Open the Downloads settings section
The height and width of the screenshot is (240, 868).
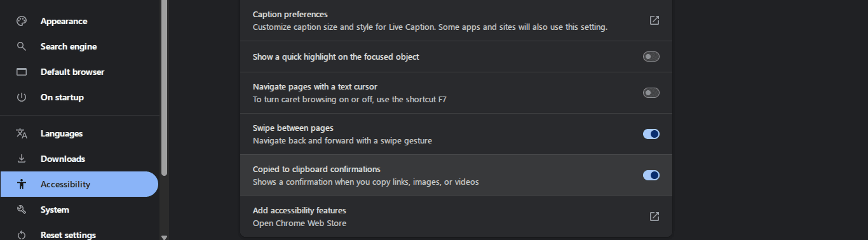coord(79,159)
